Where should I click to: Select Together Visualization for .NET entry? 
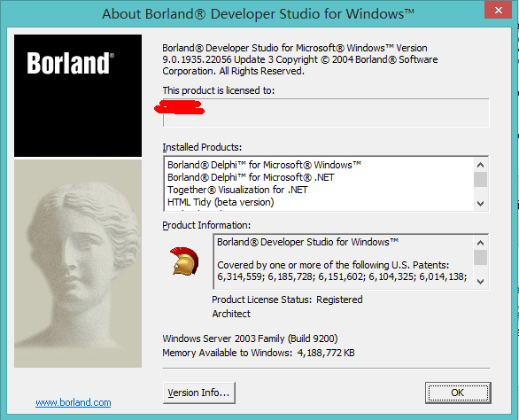point(237,190)
